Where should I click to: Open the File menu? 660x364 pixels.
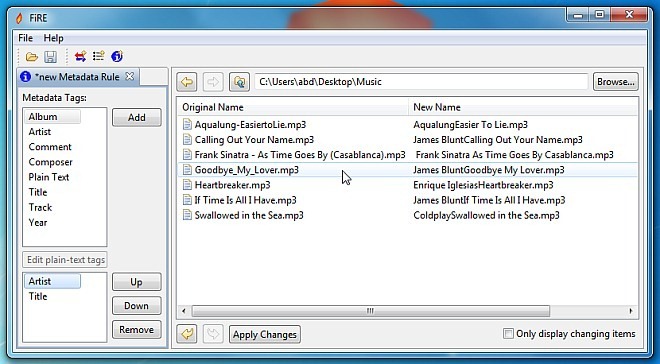[x=25, y=38]
